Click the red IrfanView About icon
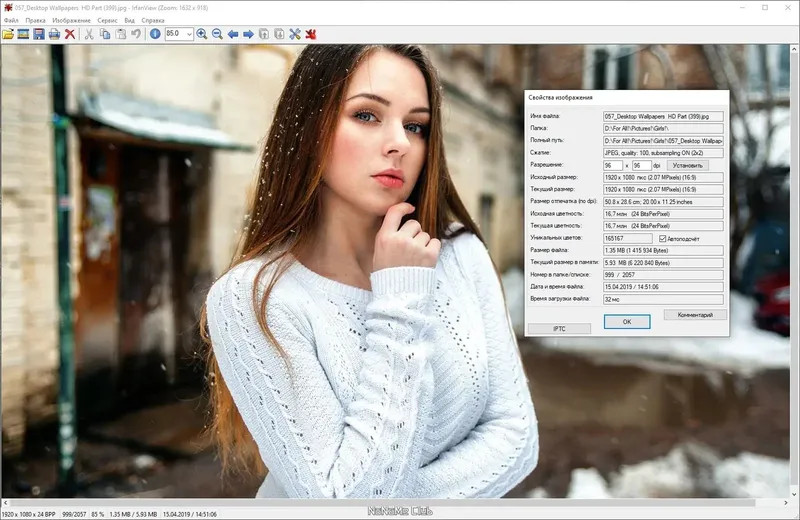The image size is (800, 520). [x=311, y=34]
